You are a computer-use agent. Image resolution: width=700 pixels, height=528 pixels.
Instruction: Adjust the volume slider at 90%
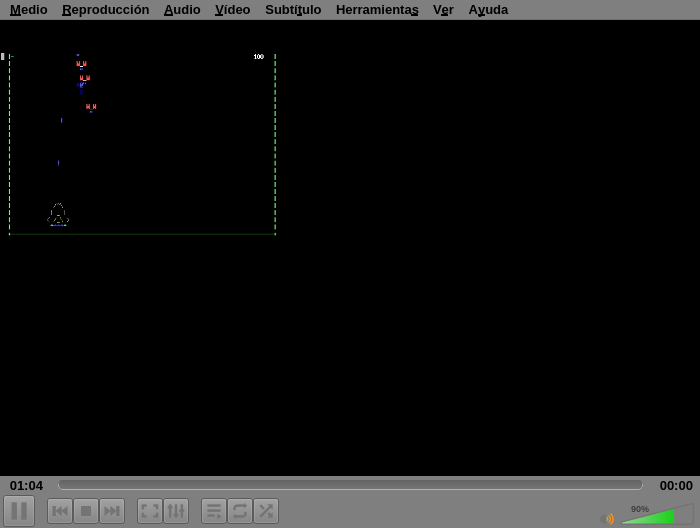657,514
